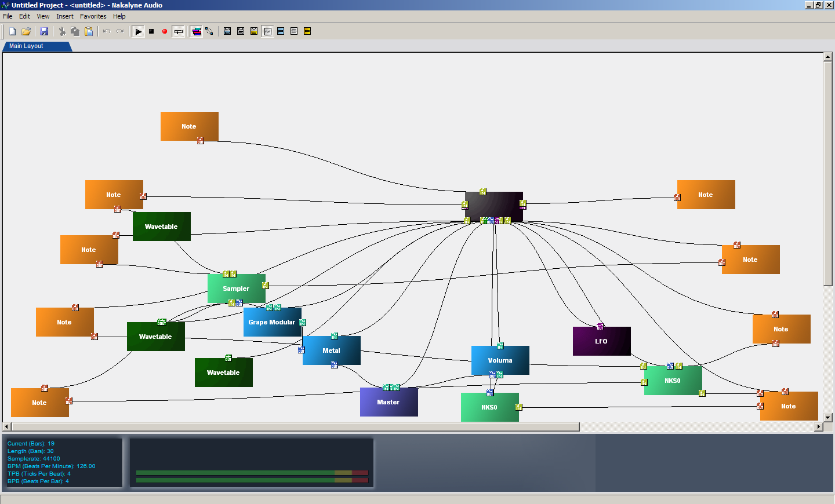Select the solid blue panel toolbar icon
Viewport: 835px width, 504px height.
point(281,31)
